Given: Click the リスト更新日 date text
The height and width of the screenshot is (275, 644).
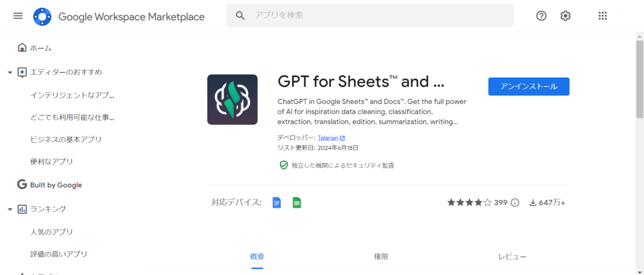Looking at the screenshot, I should [318, 147].
